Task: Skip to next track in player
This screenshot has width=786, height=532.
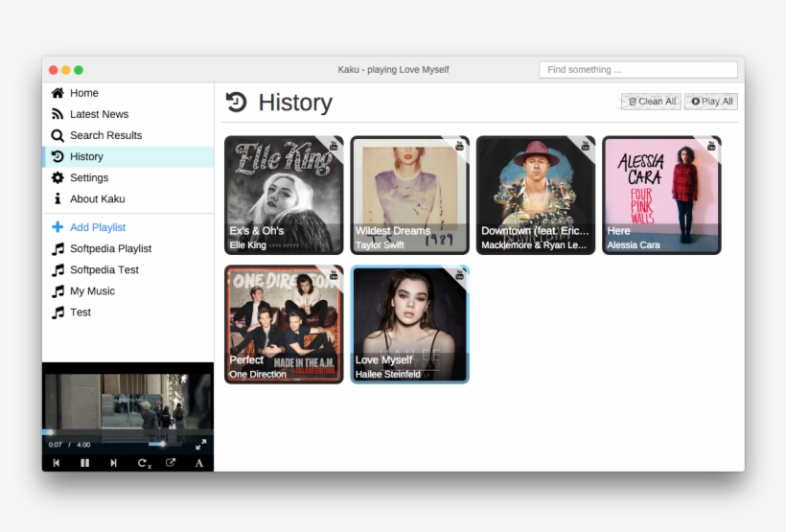Action: (x=113, y=463)
